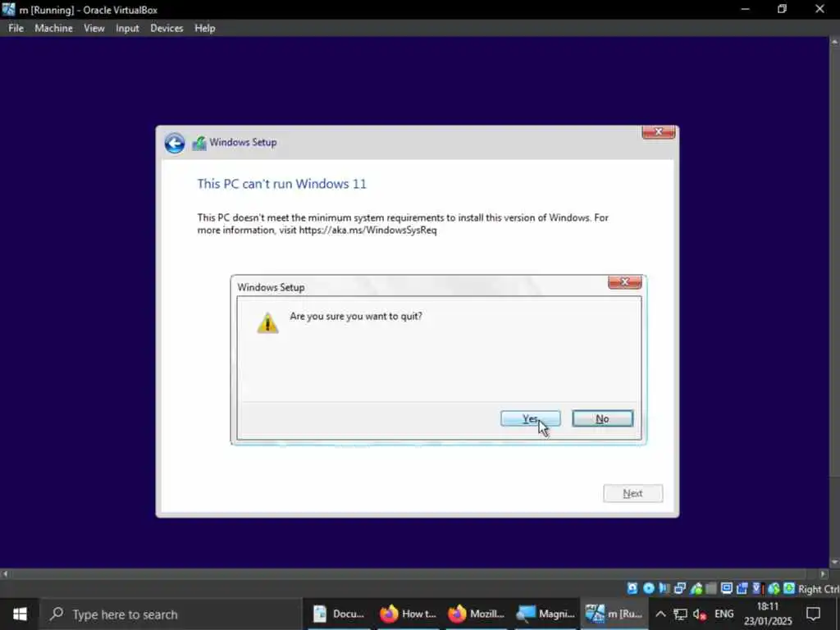Click the Next button in Windows Setup
Viewport: 840px width, 630px height.
632,493
